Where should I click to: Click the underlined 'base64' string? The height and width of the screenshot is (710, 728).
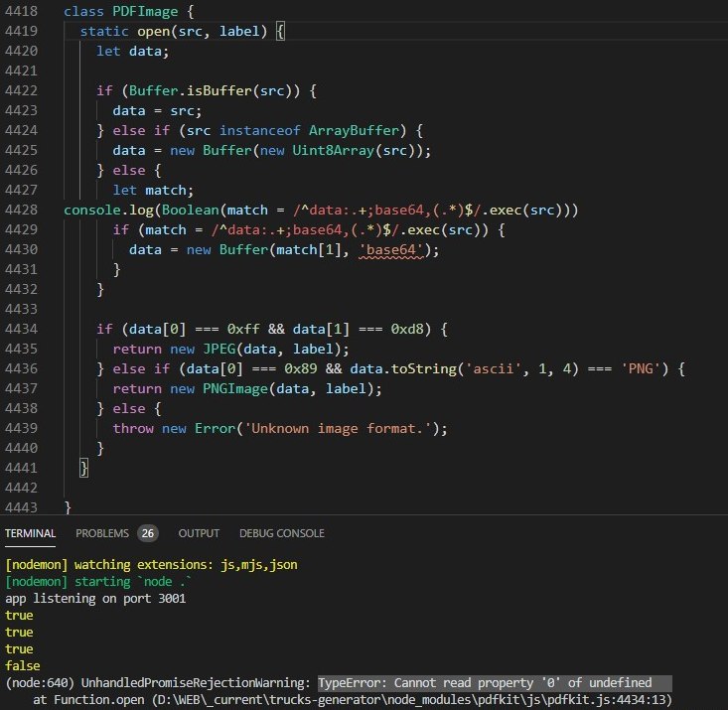391,250
